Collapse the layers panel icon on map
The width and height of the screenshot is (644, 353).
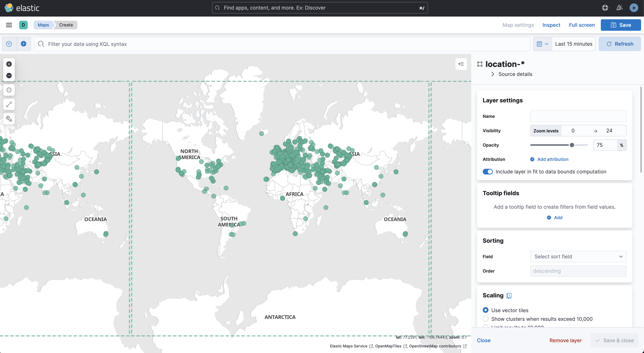click(461, 64)
